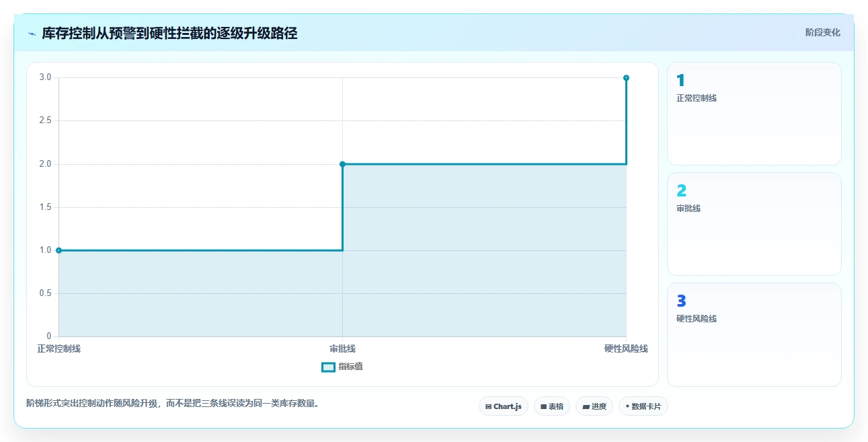The image size is (868, 442).
Task: Click the lightning icon beside the title
Action: (x=32, y=34)
